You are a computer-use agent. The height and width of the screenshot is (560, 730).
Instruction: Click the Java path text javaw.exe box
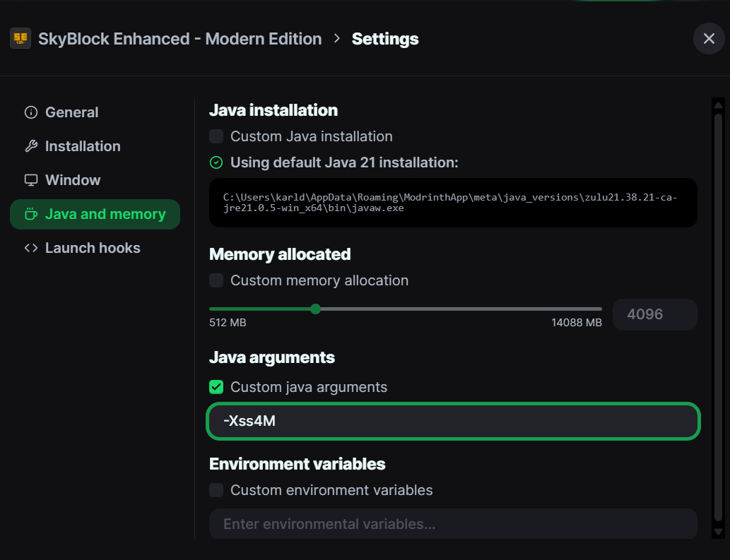pyautogui.click(x=453, y=203)
